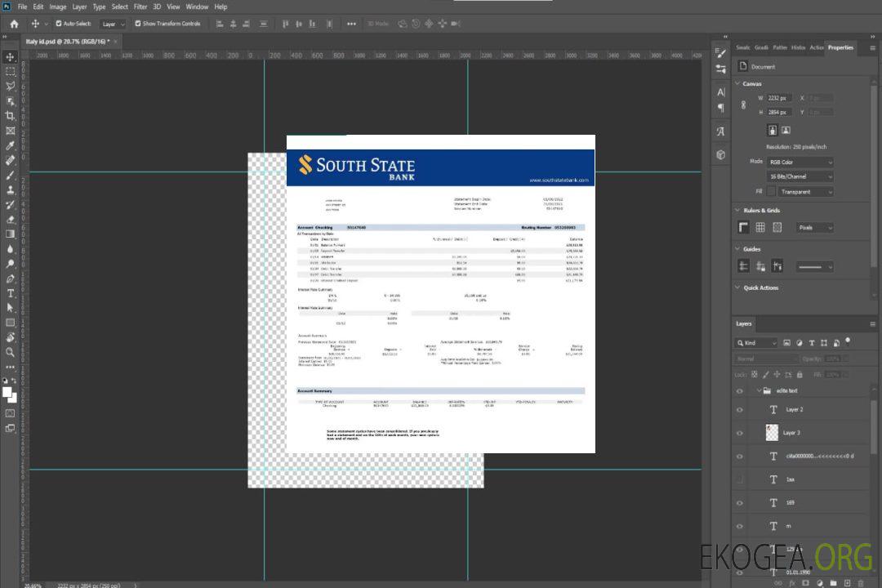Set canvas to portrait orientation
This screenshot has height=588, width=882.
pos(773,131)
